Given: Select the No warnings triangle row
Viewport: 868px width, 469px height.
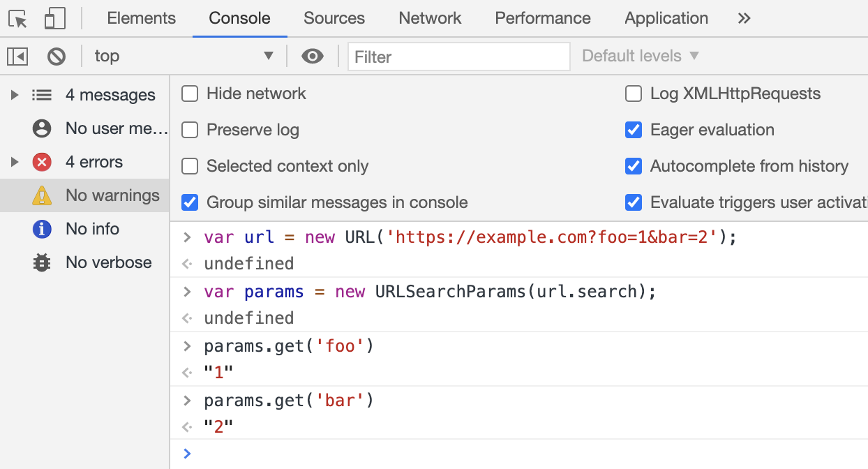Looking at the screenshot, I should pyautogui.click(x=84, y=195).
